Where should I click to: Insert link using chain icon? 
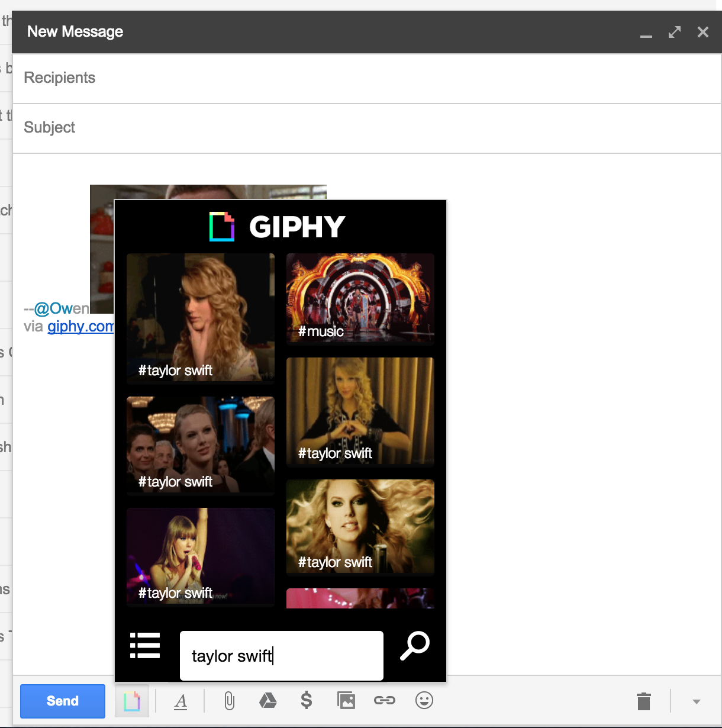pyautogui.click(x=384, y=701)
